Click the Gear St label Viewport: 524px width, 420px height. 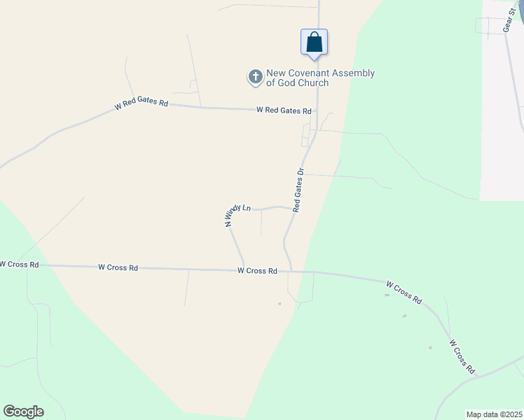pos(509,21)
